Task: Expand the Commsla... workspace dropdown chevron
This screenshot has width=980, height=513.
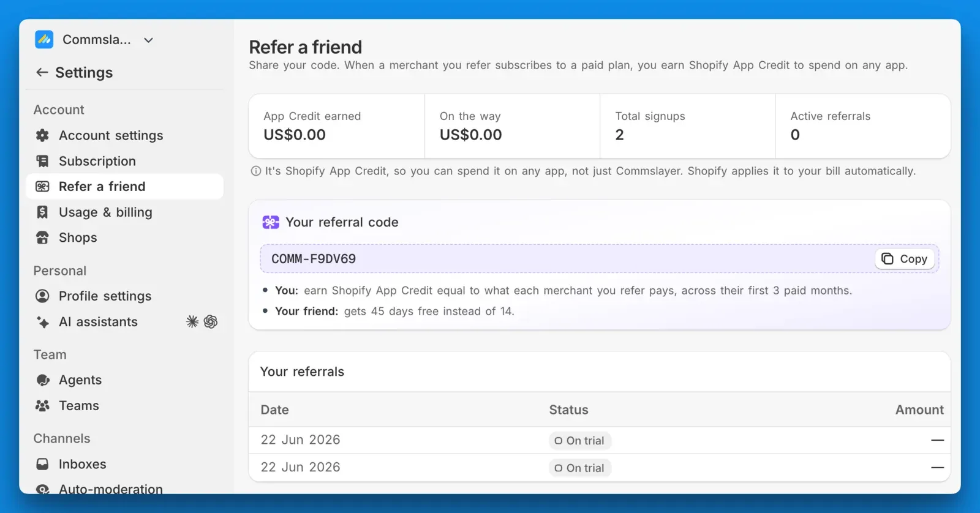Action: (148, 40)
